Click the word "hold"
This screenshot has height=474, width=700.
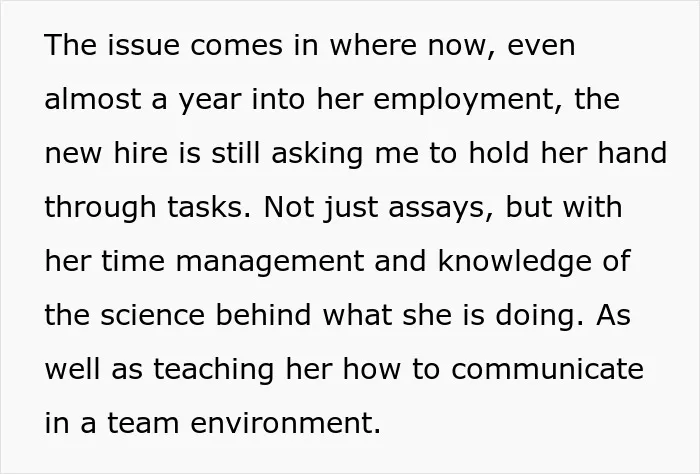[x=499, y=153]
